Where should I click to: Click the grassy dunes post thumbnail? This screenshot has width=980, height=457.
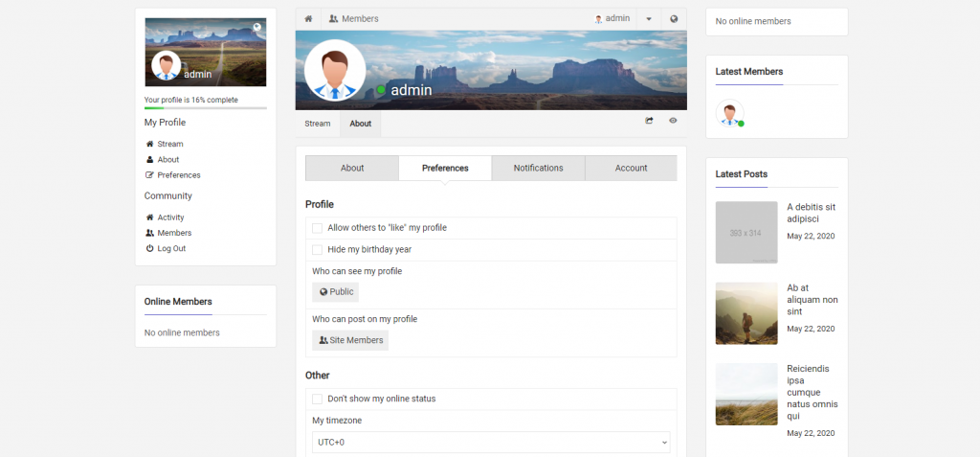(x=746, y=395)
